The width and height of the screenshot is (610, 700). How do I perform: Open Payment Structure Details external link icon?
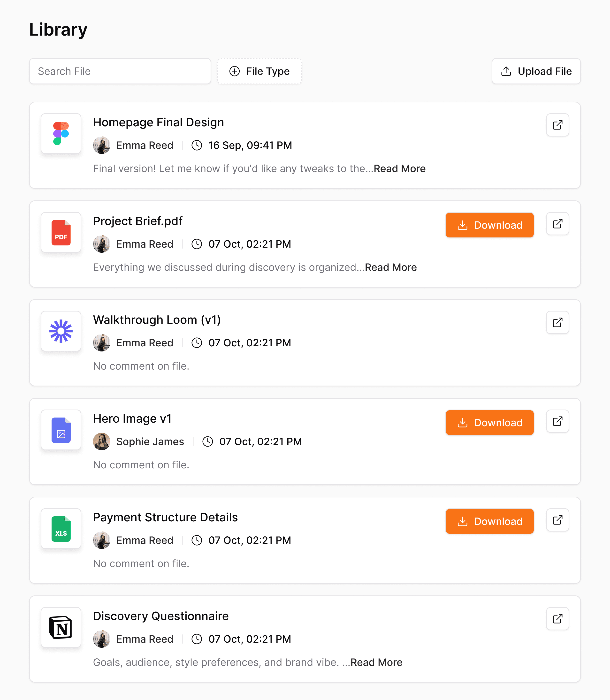(x=557, y=520)
